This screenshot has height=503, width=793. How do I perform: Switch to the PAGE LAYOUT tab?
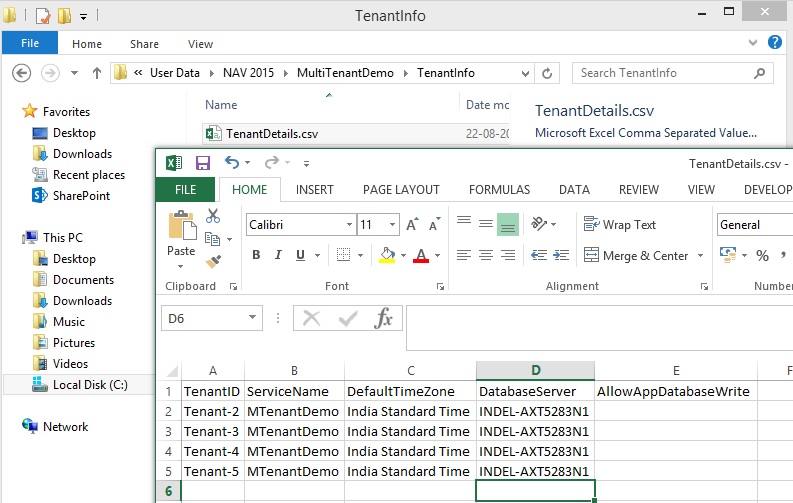tap(401, 189)
